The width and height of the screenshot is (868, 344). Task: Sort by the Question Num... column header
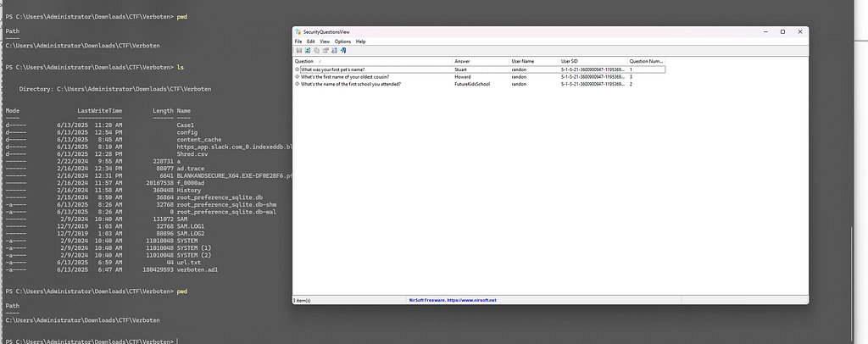tap(647, 61)
